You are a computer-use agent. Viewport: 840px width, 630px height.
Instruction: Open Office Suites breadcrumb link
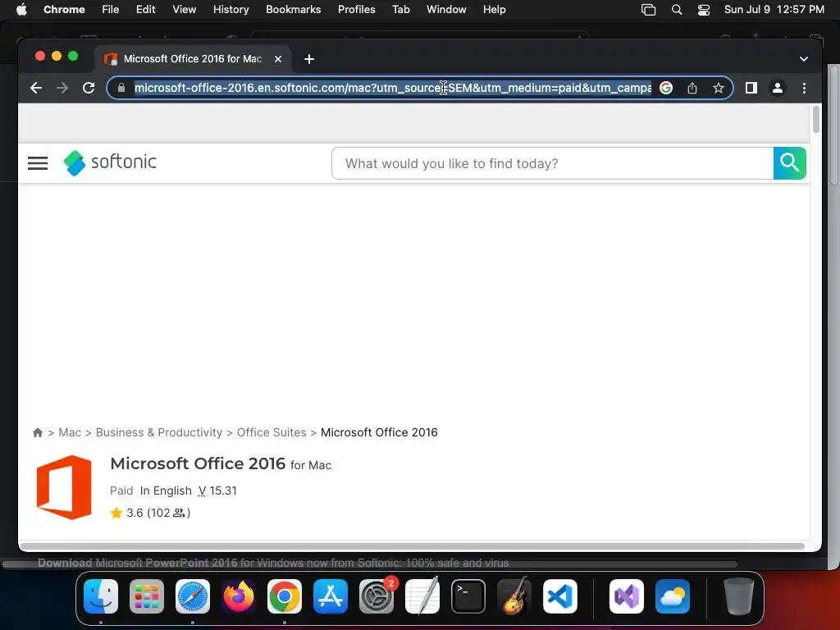click(272, 432)
